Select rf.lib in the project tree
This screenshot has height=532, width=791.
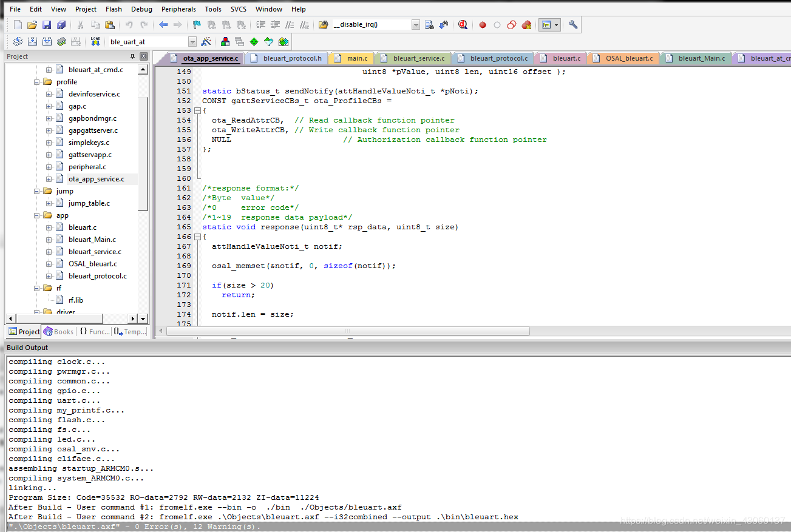point(76,300)
